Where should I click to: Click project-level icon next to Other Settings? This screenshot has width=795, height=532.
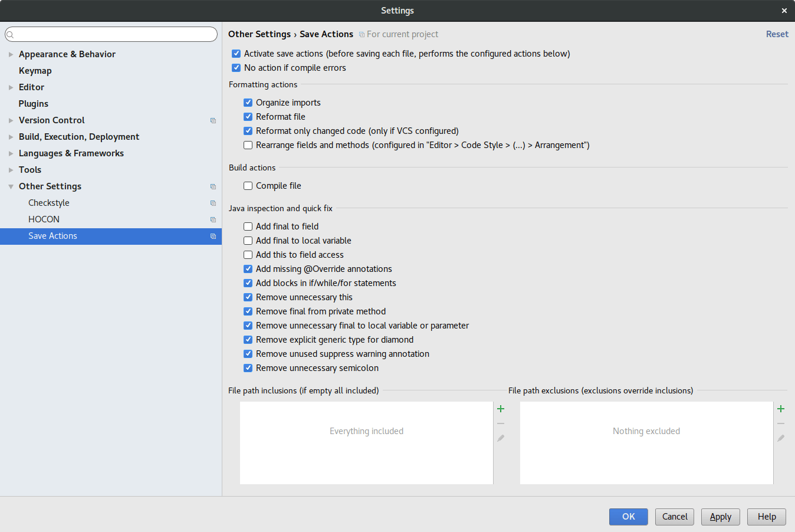213,186
